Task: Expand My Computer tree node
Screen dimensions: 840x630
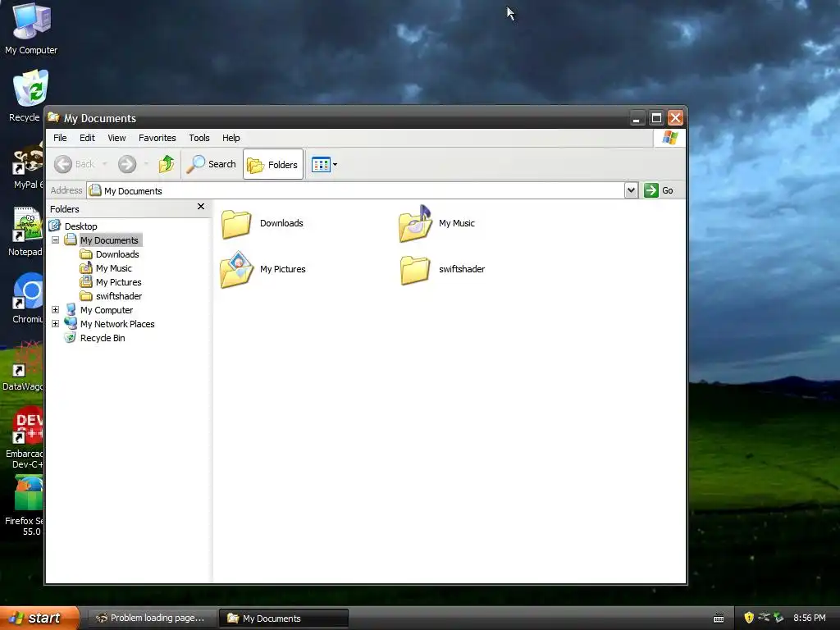Action: [x=55, y=309]
